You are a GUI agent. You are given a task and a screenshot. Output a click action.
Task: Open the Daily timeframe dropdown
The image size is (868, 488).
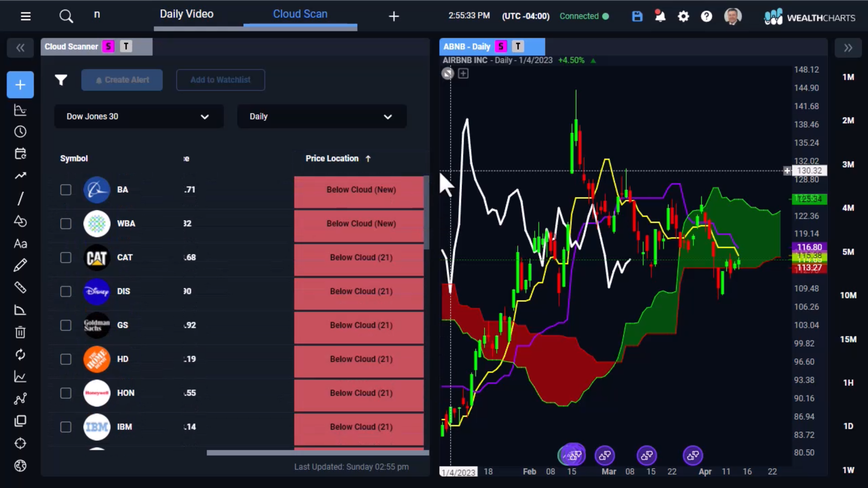tap(322, 117)
